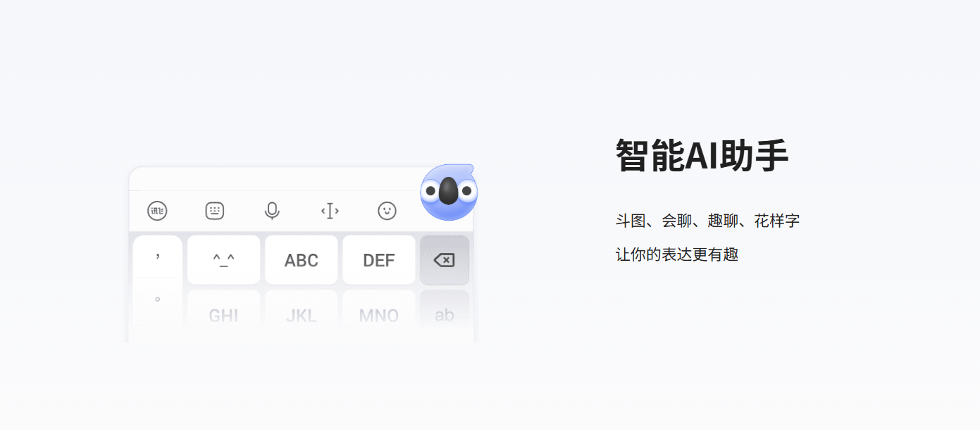This screenshot has width=980, height=430.
Task: Tap the GHI key
Action: pyautogui.click(x=223, y=315)
